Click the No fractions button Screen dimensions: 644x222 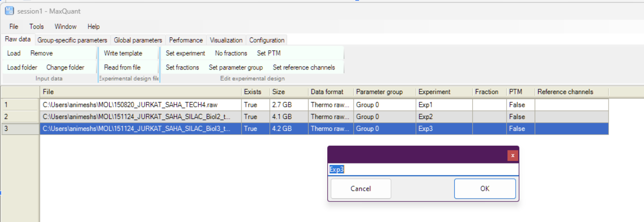click(231, 53)
